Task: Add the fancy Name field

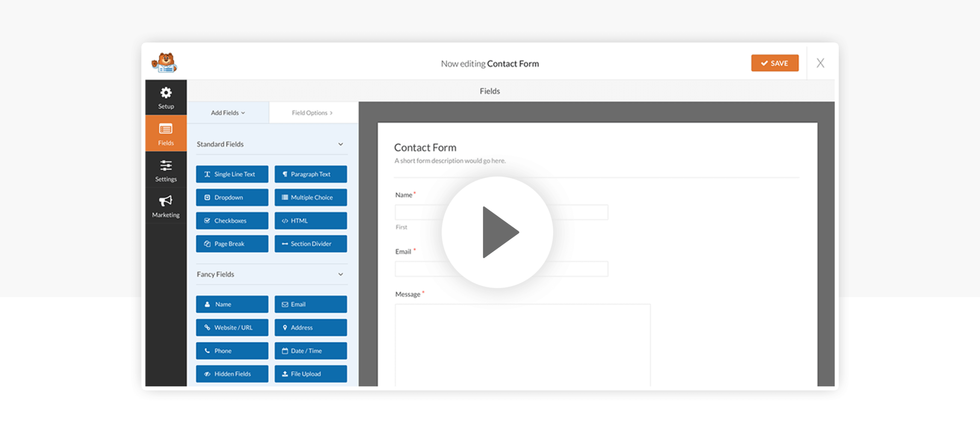Action: click(x=232, y=305)
